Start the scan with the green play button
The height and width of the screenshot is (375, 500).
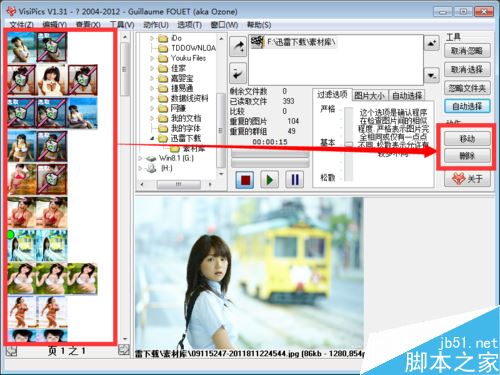pyautogui.click(x=269, y=180)
